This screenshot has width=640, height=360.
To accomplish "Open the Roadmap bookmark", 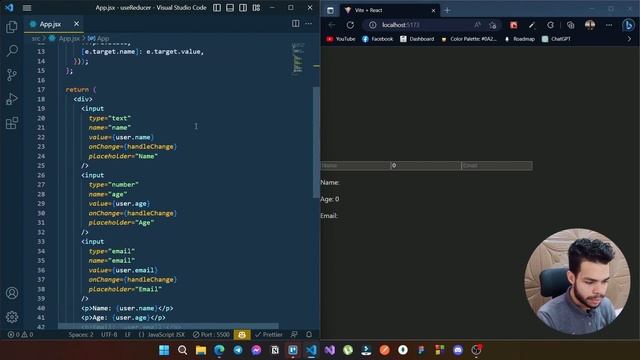I will (519, 39).
